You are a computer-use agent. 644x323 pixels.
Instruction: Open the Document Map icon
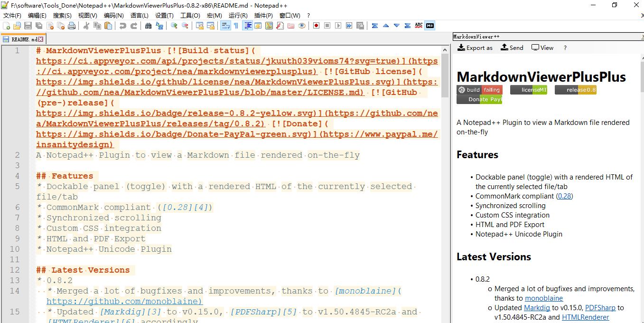(269, 26)
